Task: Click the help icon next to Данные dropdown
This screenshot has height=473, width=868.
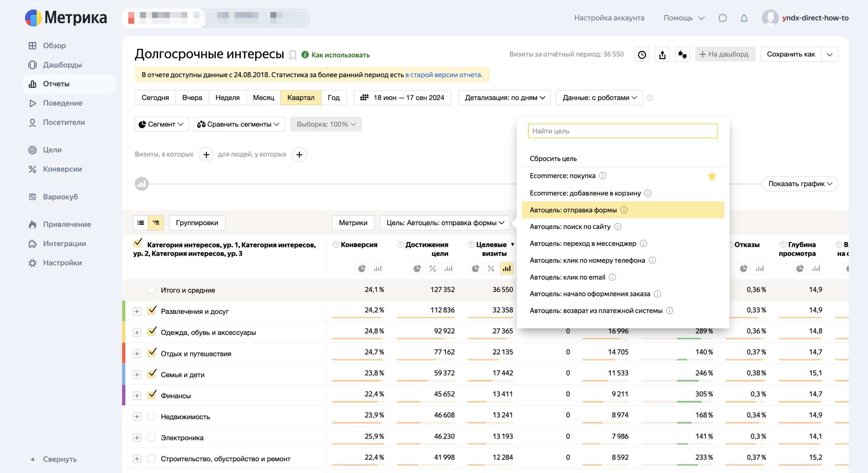Action: tap(650, 98)
